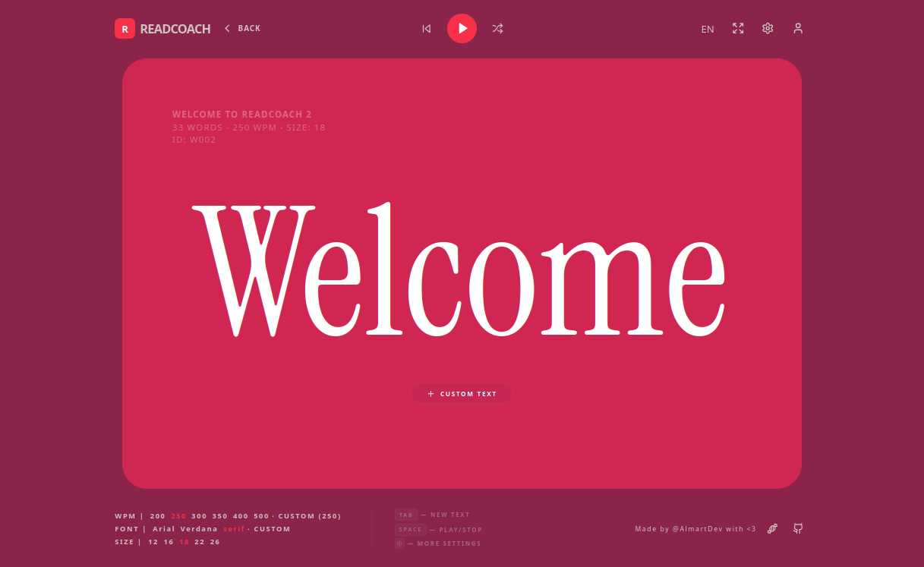Open the GitHub icon in footer

pos(798,528)
